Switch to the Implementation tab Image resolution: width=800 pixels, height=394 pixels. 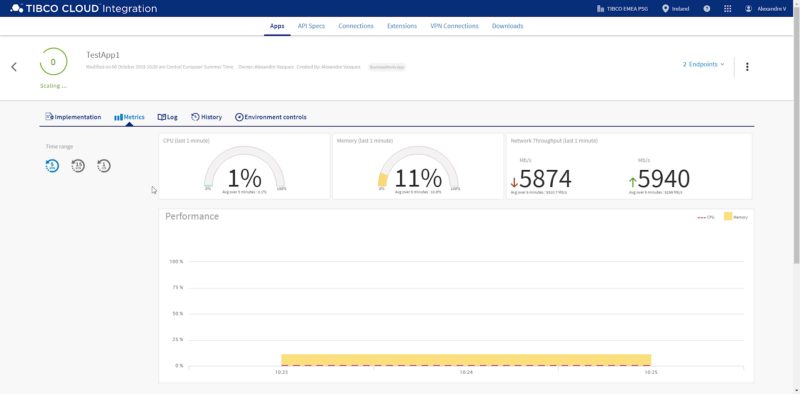click(73, 117)
